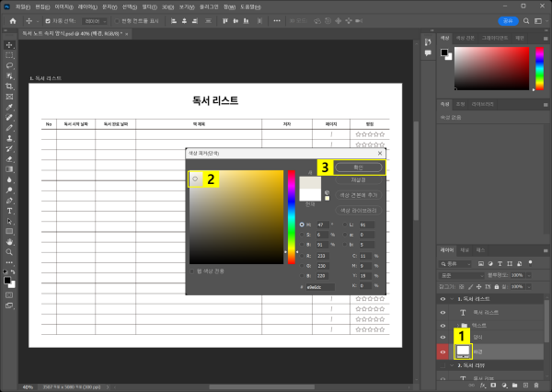Click the add layer mask icon
552x392 pixels.
coord(493,386)
